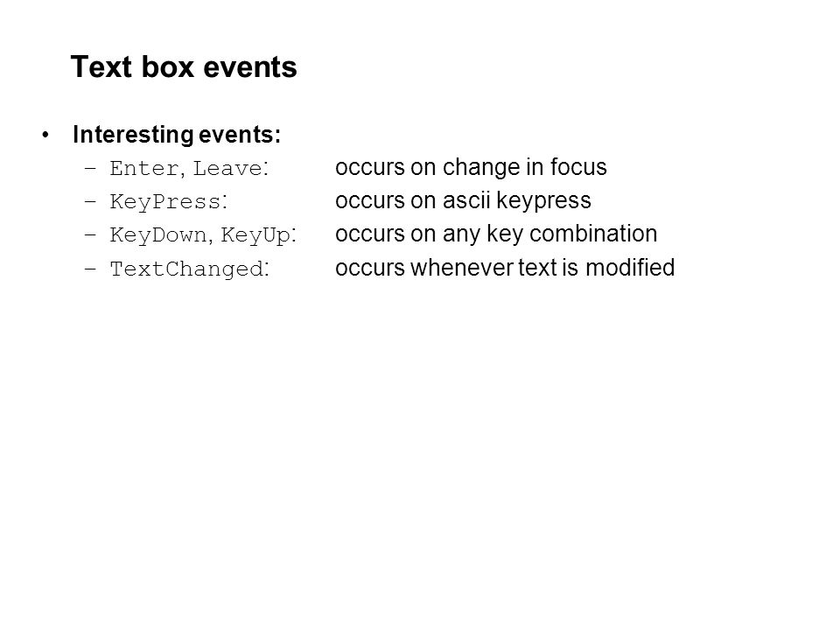
Task: Click the dash before TextChanged
Action: point(90,269)
